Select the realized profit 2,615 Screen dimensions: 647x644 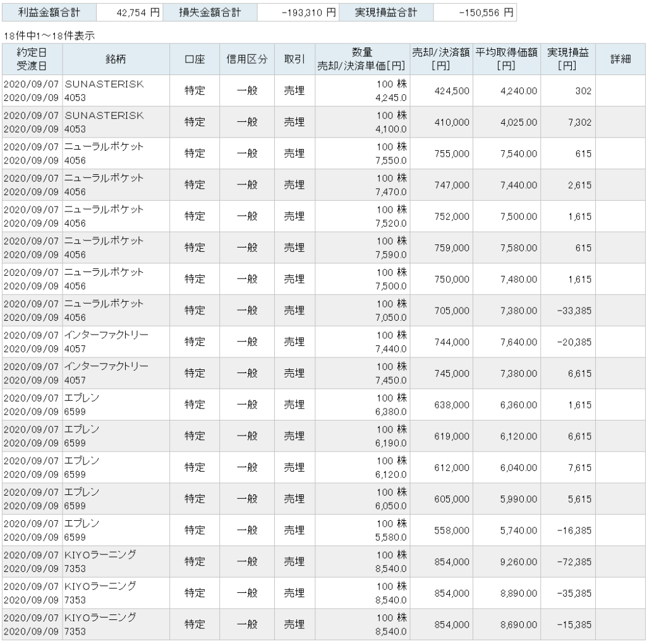pyautogui.click(x=580, y=185)
